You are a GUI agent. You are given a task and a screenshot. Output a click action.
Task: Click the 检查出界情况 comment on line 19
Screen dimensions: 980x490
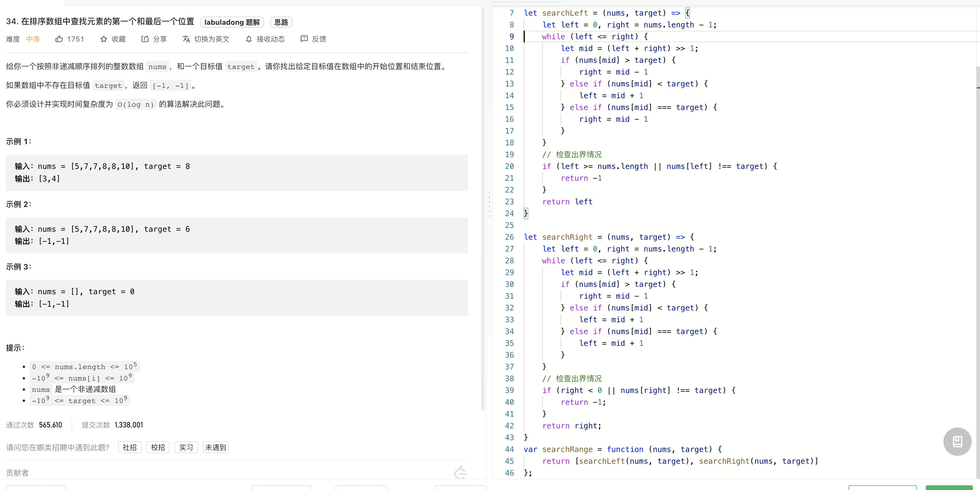(x=572, y=154)
